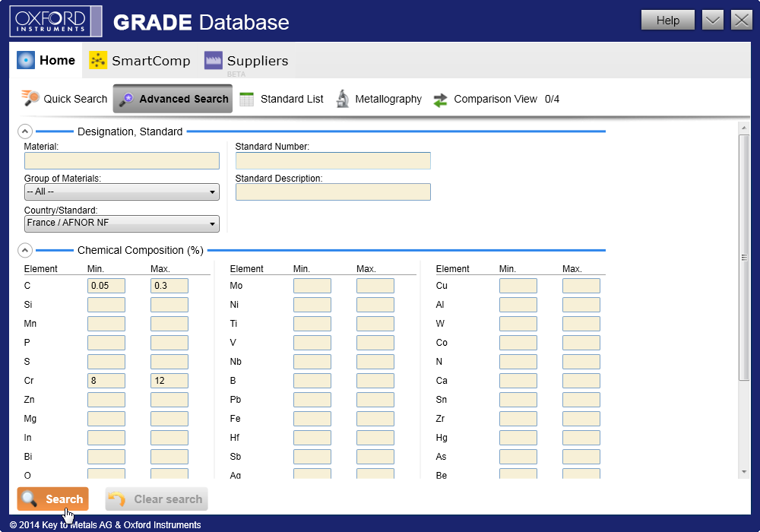This screenshot has width=760, height=532.
Task: Click the Standard Number input field
Action: [333, 161]
